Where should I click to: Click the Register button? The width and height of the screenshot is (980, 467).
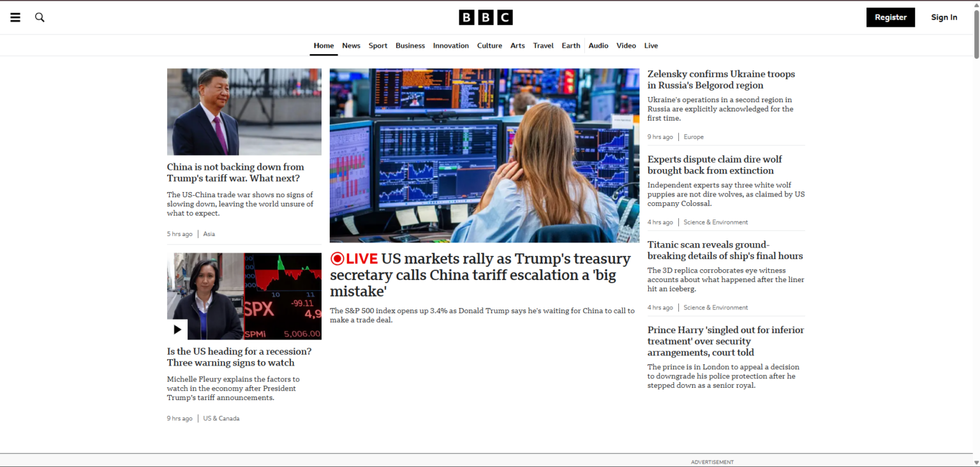[x=890, y=17]
